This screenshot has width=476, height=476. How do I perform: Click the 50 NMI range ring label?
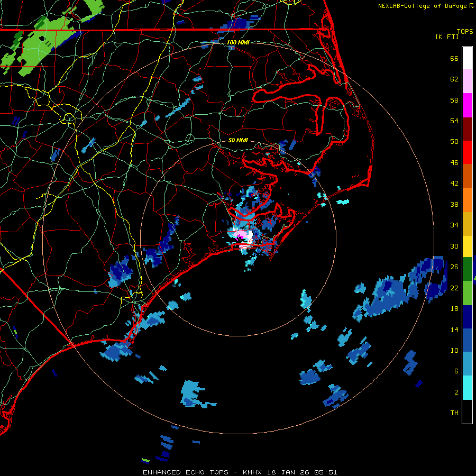pos(238,140)
